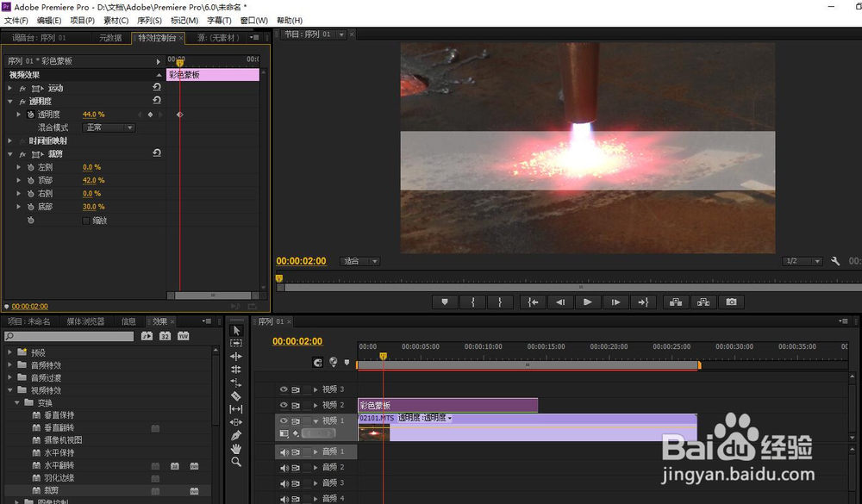Add or remove keyframe for 透明度 value
Screen dimensions: 862x504
click(x=150, y=115)
